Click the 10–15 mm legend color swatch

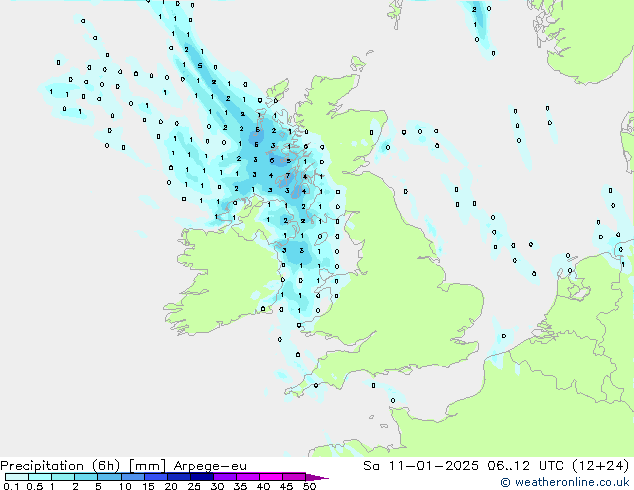132,477
